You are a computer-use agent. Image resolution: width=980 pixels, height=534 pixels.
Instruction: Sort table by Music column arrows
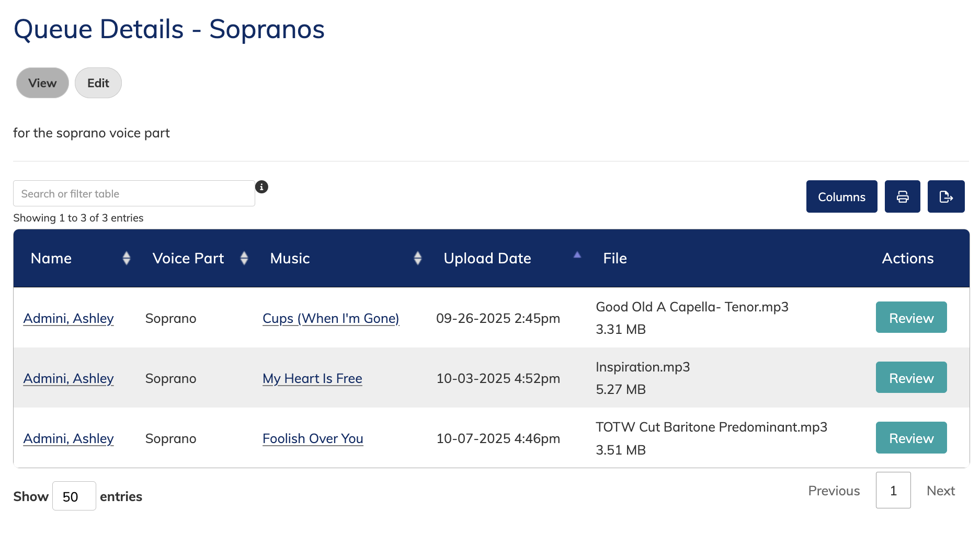click(417, 258)
